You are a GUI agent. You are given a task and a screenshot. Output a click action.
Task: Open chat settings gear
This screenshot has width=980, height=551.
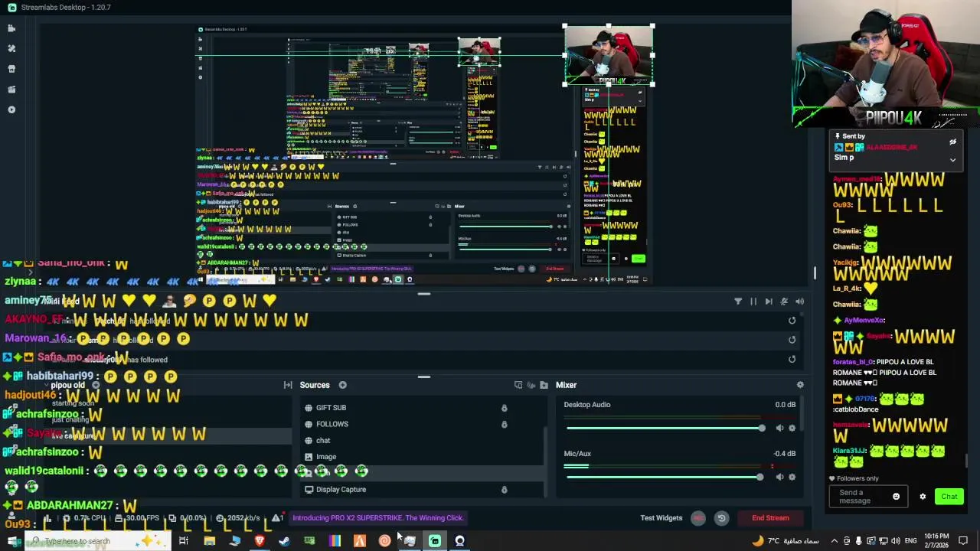[923, 497]
